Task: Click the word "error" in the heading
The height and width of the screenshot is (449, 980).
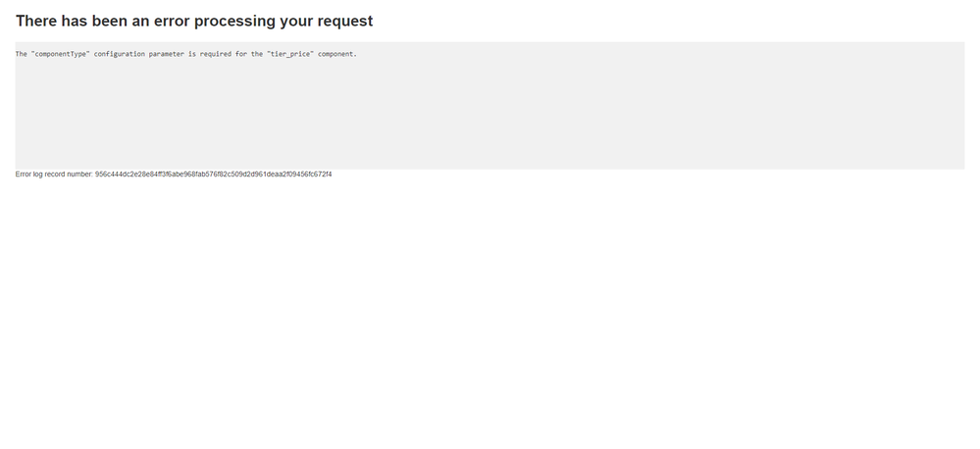Action: click(x=173, y=22)
